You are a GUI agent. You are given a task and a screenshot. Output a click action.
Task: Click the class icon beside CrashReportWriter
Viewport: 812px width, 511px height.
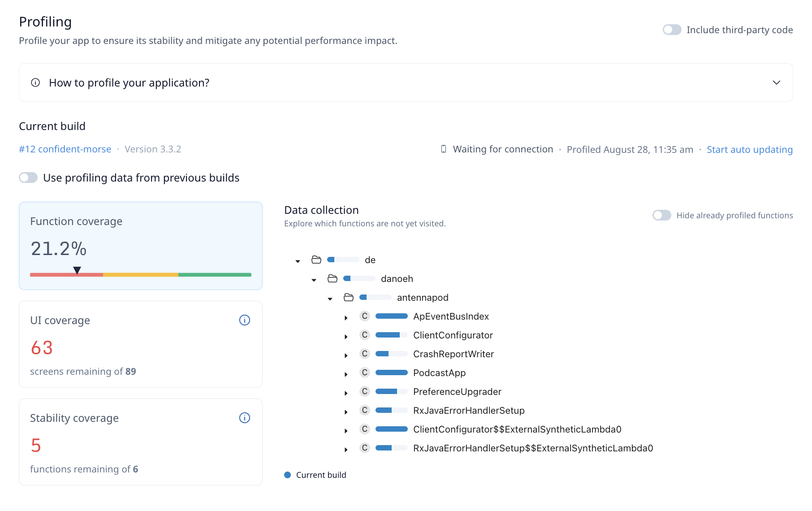point(365,354)
